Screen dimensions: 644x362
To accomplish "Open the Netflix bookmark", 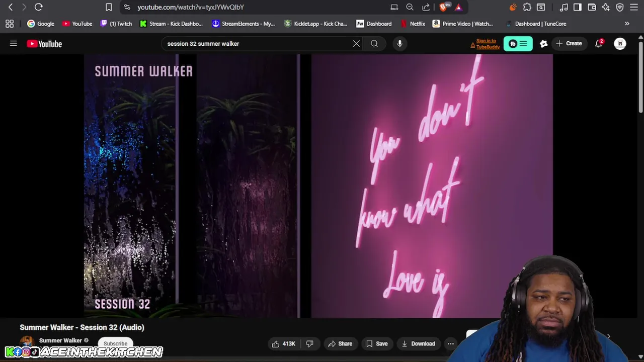I will pos(413,24).
